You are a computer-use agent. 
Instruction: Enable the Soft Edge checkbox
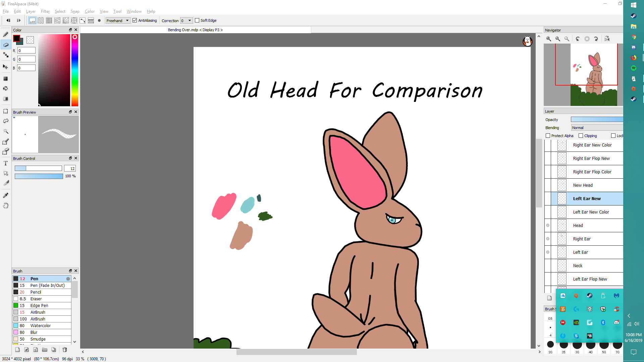click(197, 20)
